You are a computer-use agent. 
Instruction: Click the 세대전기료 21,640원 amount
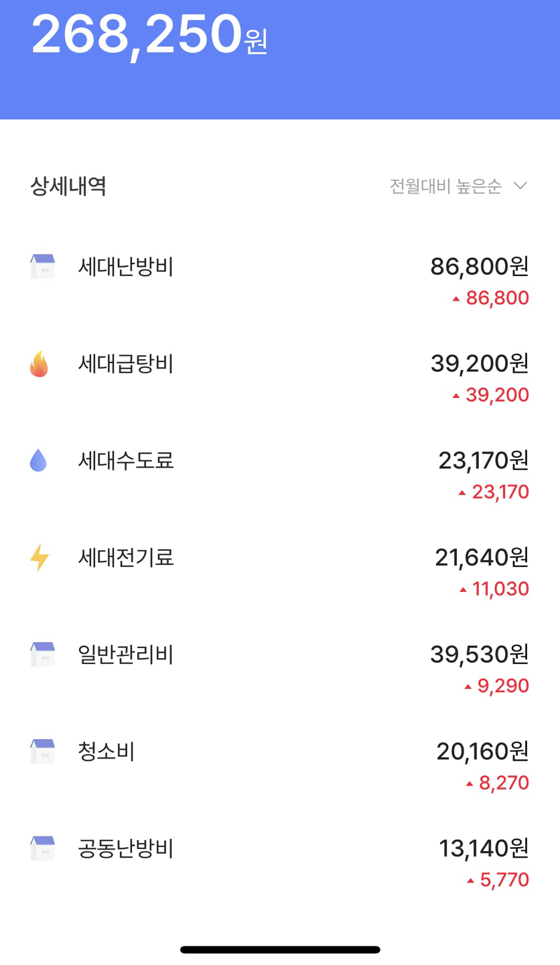tap(482, 557)
